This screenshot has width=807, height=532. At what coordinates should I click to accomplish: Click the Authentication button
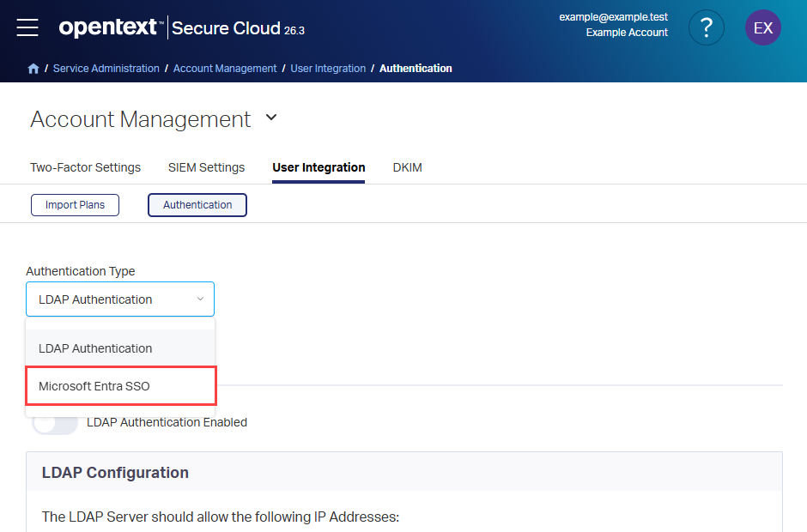[x=197, y=205]
